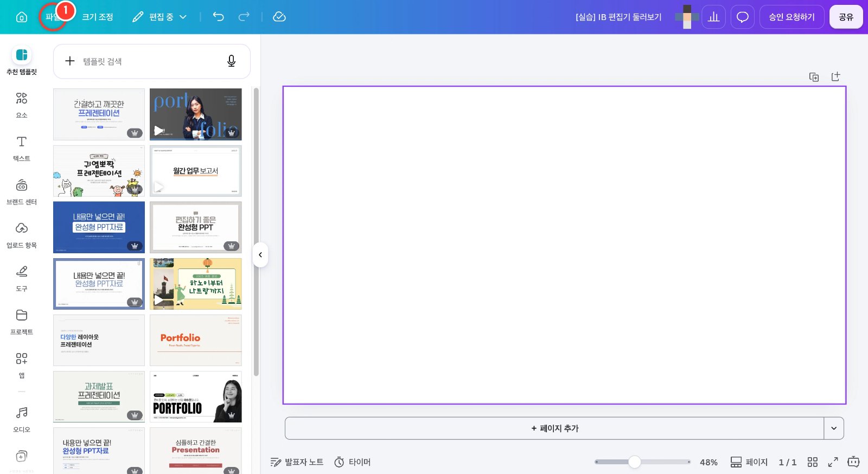Viewport: 868px width, 474px height.
Task: Select the 추천 템플릿 tab
Action: tap(22, 61)
